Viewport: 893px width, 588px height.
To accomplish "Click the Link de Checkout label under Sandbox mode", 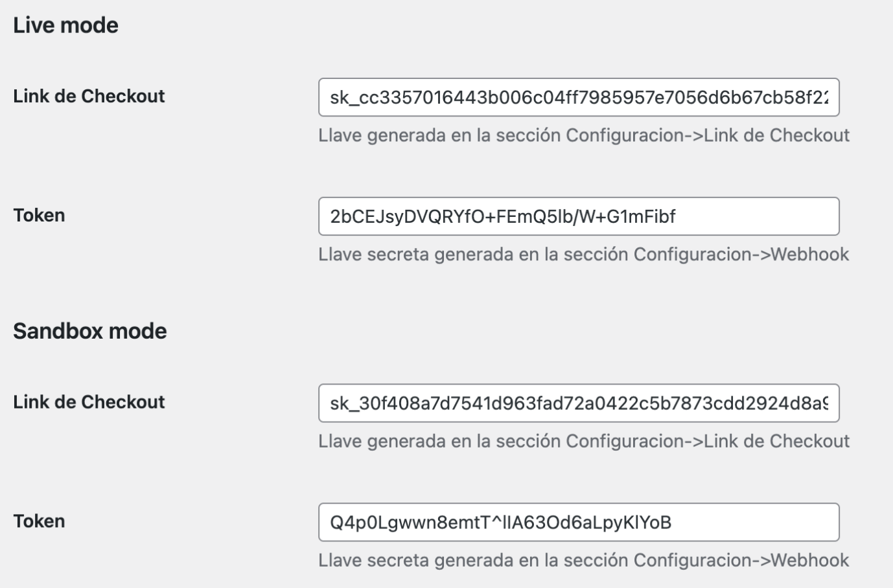I will click(89, 401).
